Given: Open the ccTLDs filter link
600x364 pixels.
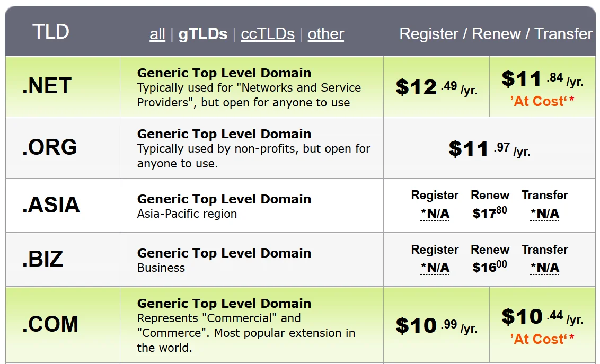Looking at the screenshot, I should (268, 34).
